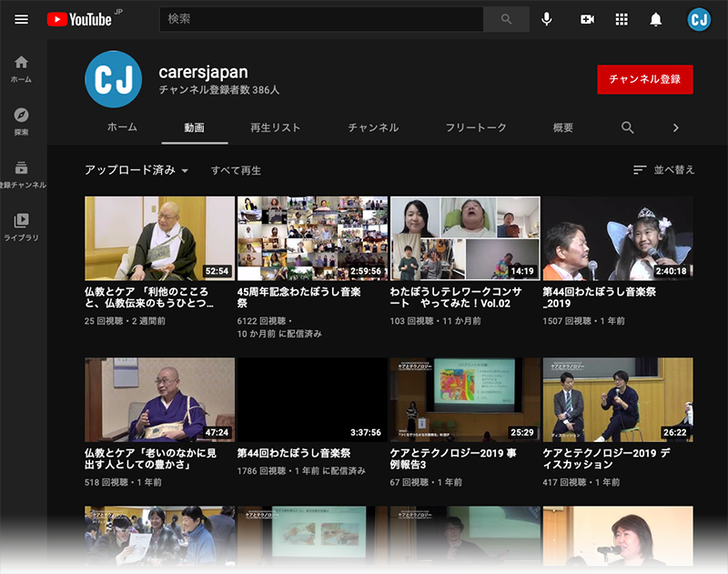Viewport: 728px width, 574px height.
Task: Switch to the 再生リスト tab
Action: click(x=275, y=127)
